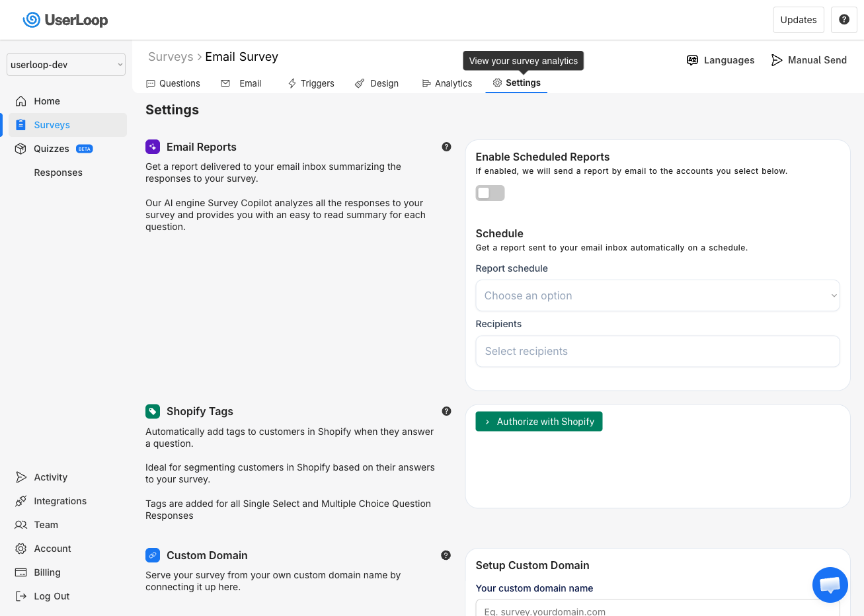
Task: Open the Updates panel
Action: pyautogui.click(x=798, y=20)
